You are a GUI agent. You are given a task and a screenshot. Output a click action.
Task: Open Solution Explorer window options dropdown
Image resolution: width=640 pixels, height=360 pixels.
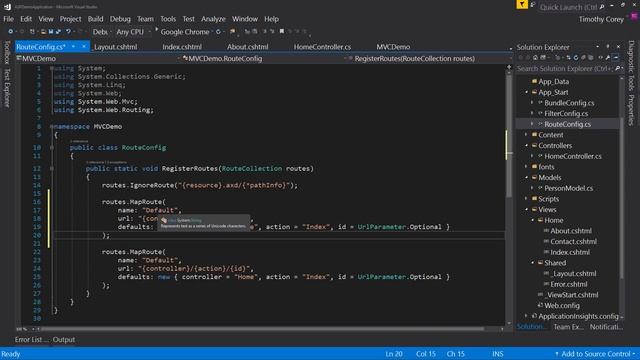pos(598,47)
